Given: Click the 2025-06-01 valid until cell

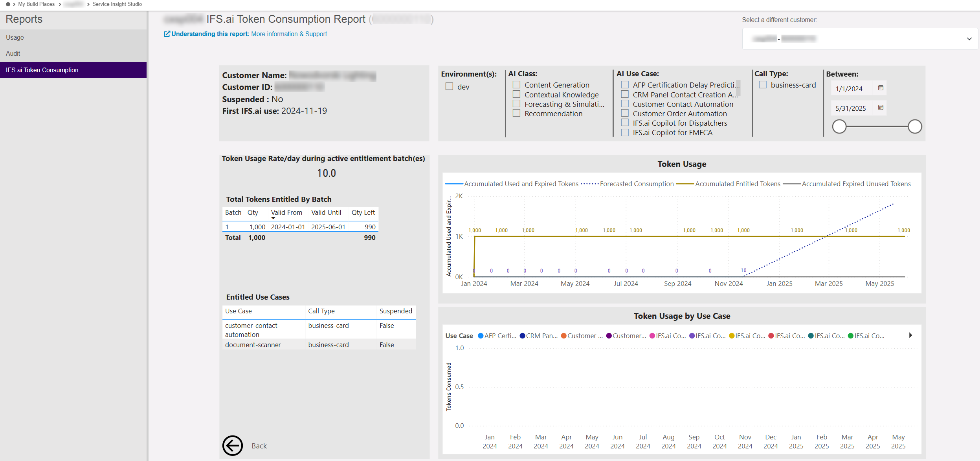Looking at the screenshot, I should [328, 227].
